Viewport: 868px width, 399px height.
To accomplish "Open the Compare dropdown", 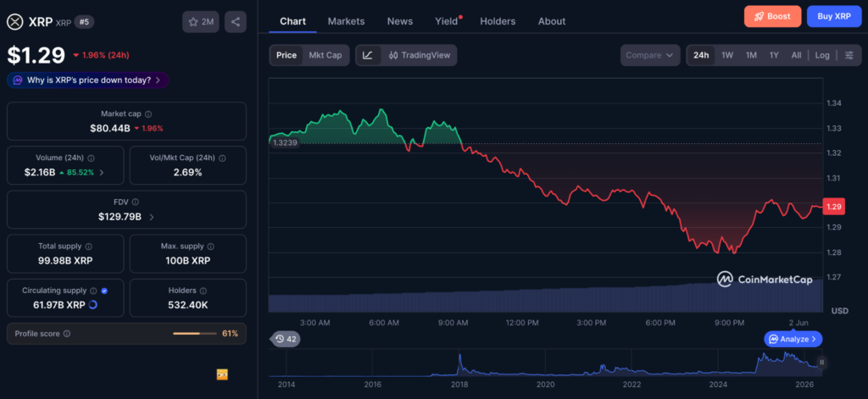I will [x=650, y=55].
